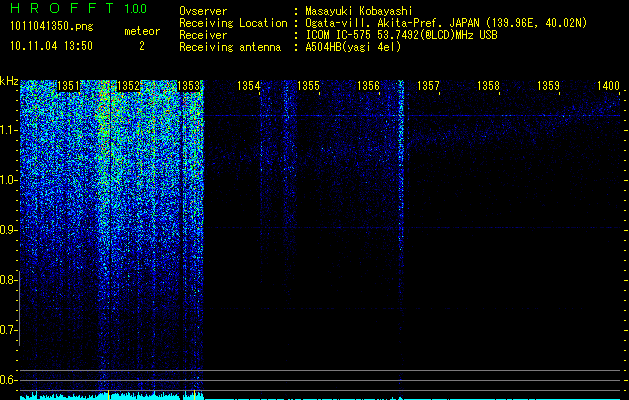Screen dimensions: 629x400
Task: Click the 1.1 frequency axis label
Action: 8,130
